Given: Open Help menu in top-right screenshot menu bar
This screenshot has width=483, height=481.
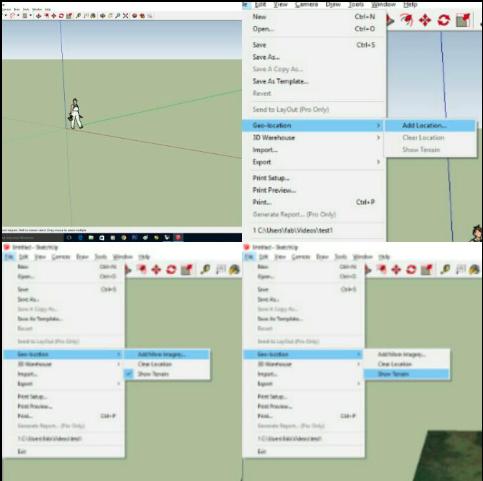Looking at the screenshot, I should (410, 5).
